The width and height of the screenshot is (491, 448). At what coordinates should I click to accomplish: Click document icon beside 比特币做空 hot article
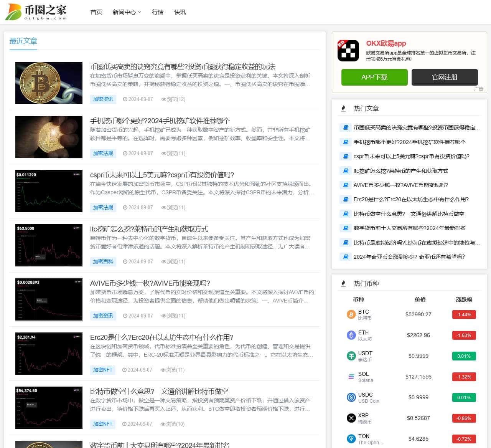tap(345, 214)
